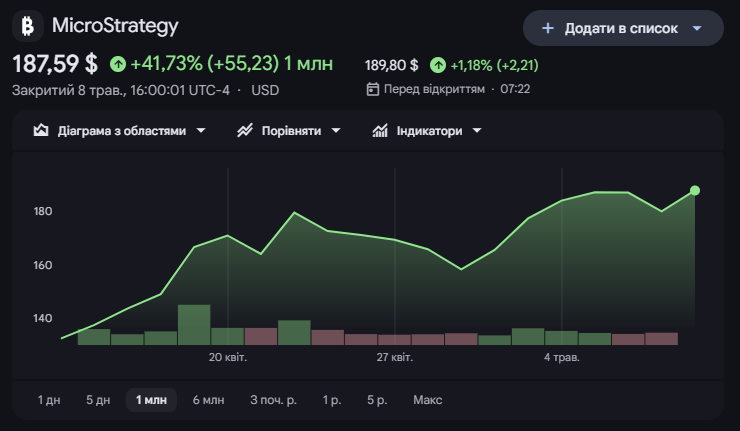740x431 pixels.
Task: Click the Додати в список button
Action: (x=623, y=28)
